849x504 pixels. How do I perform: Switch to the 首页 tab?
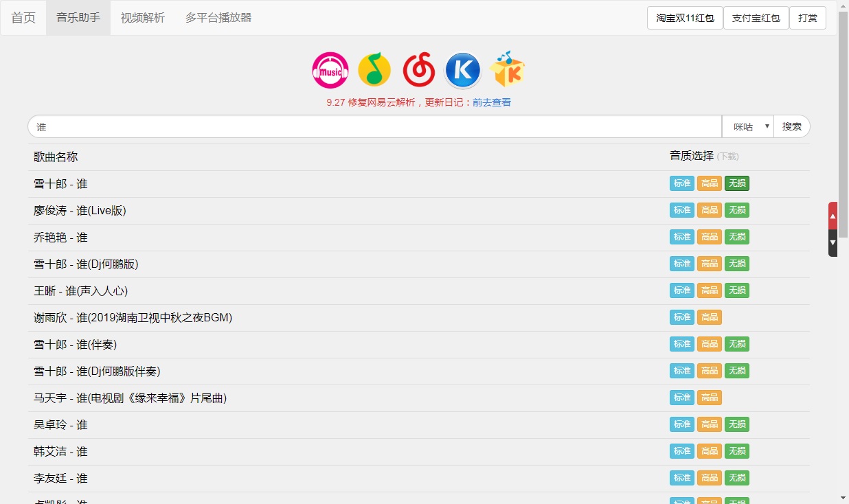click(23, 18)
